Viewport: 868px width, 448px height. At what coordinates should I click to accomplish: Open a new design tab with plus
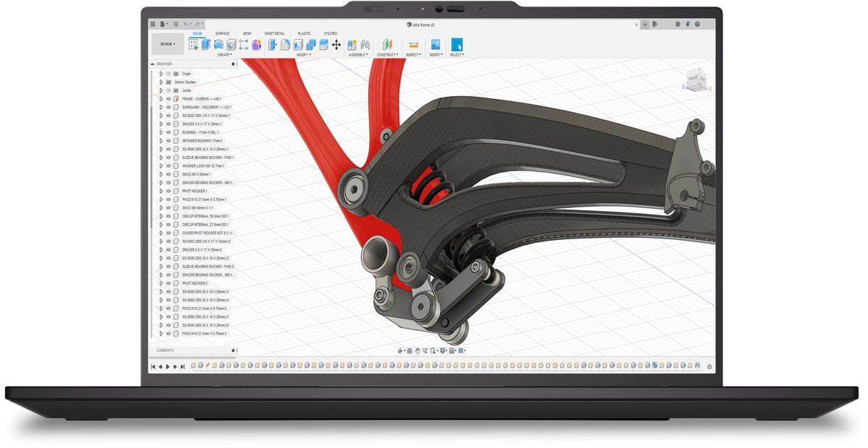click(x=645, y=24)
